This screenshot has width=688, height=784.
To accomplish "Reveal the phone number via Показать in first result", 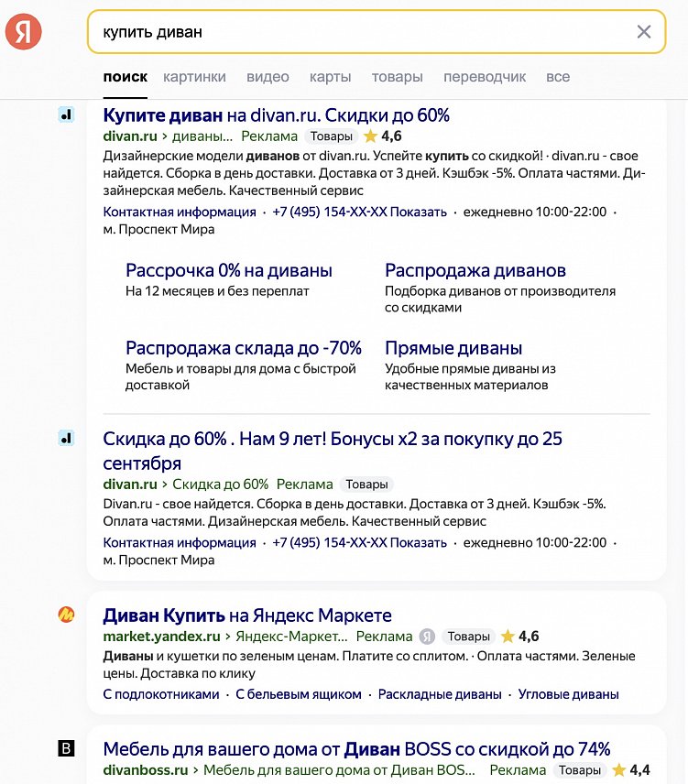I will pos(416,211).
